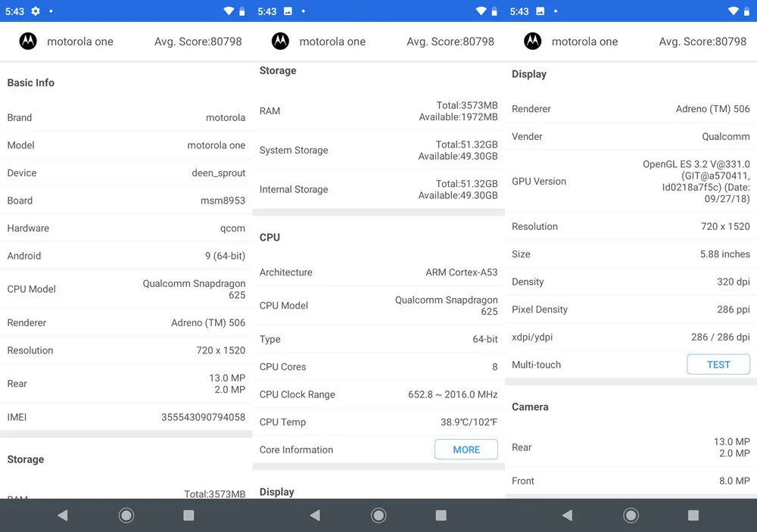The image size is (757, 532).
Task: Tap Recents square button on middle screen
Action: (x=441, y=515)
